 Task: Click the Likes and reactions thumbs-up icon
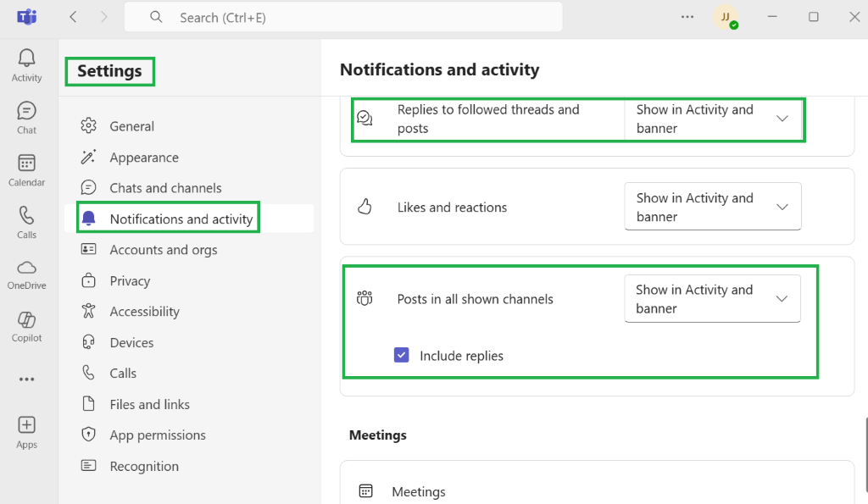[x=364, y=207]
